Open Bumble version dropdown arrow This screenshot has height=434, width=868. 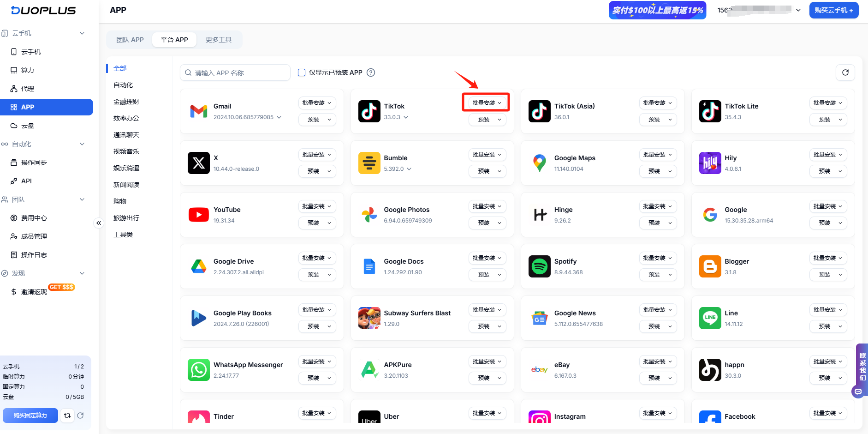click(x=409, y=169)
